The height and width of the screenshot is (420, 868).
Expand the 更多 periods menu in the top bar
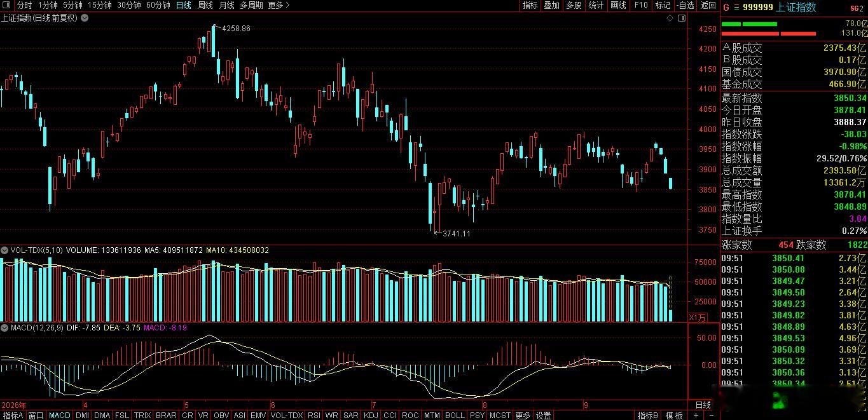[x=278, y=5]
